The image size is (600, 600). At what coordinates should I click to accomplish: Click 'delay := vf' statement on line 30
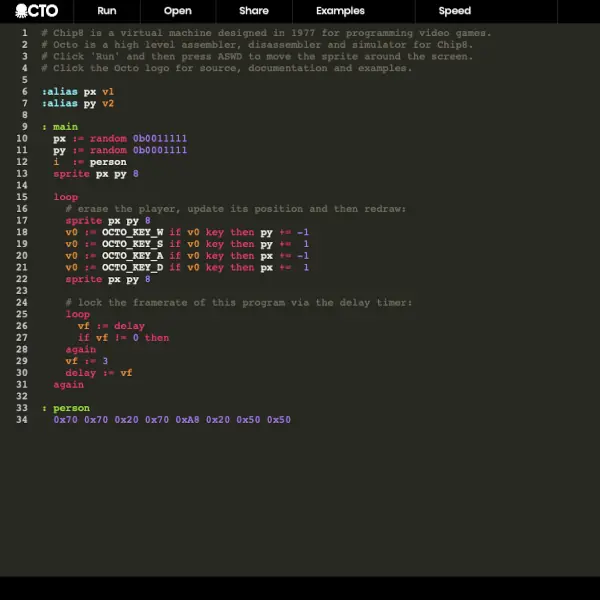click(x=99, y=373)
